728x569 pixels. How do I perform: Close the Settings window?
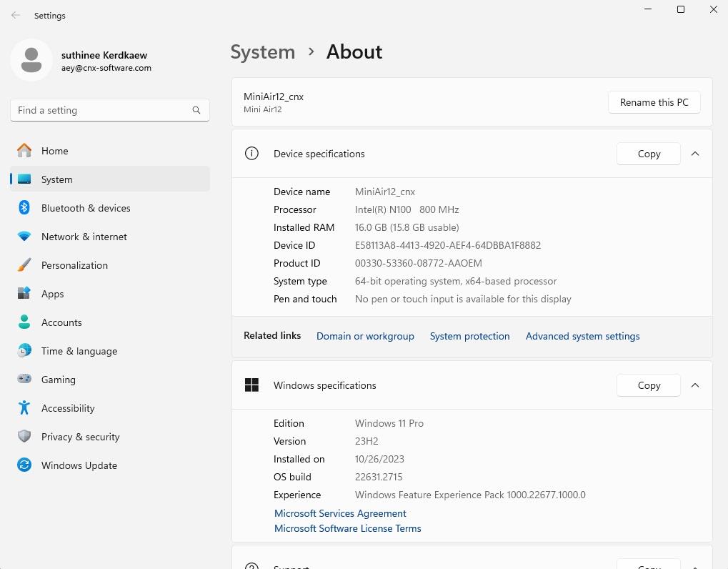coord(713,9)
